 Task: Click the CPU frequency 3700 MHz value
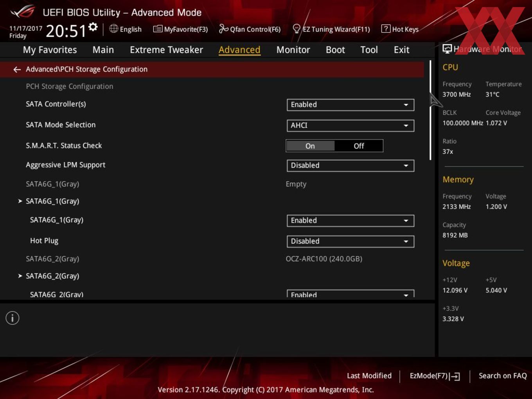457,94
